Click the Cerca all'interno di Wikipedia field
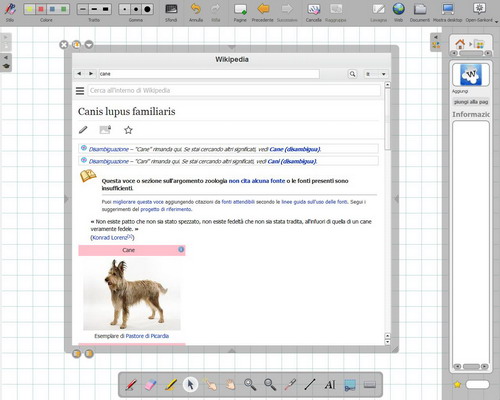This screenshot has width=500, height=400. point(234,90)
